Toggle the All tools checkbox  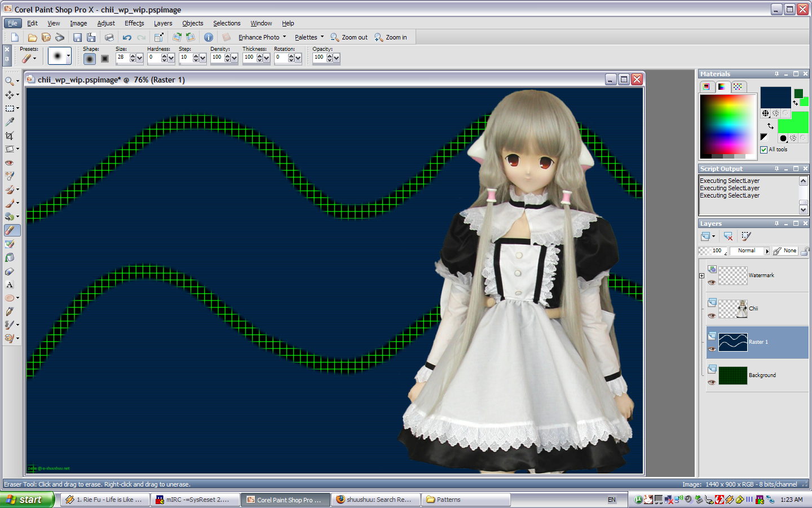(764, 150)
